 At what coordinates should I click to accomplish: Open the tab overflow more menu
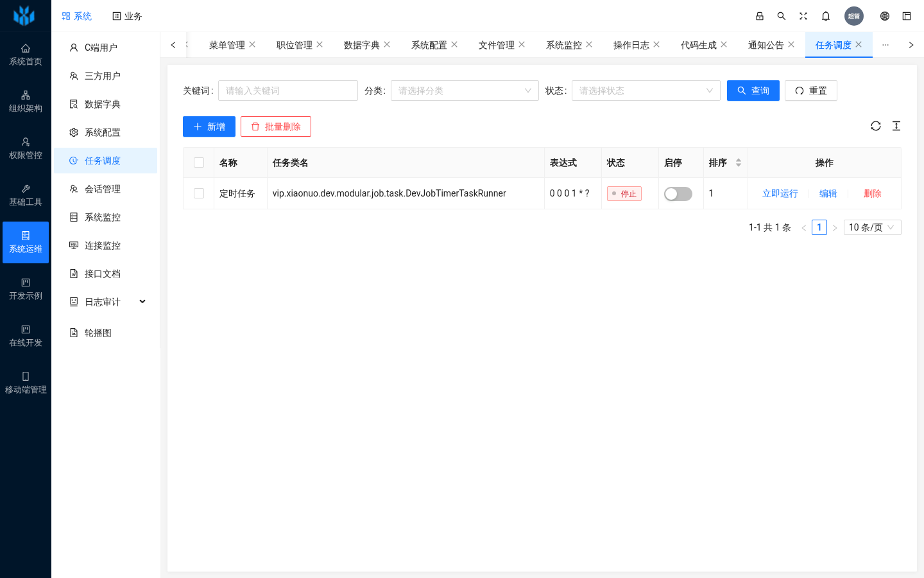[886, 45]
